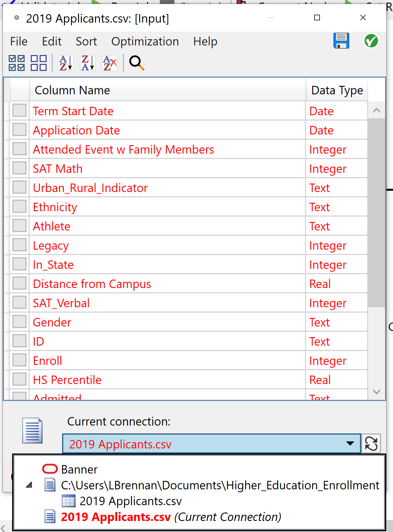This screenshot has height=532, width=393.
Task: Collapse the Higher_Education_Enrollment folder tree node
Action: tap(29, 485)
